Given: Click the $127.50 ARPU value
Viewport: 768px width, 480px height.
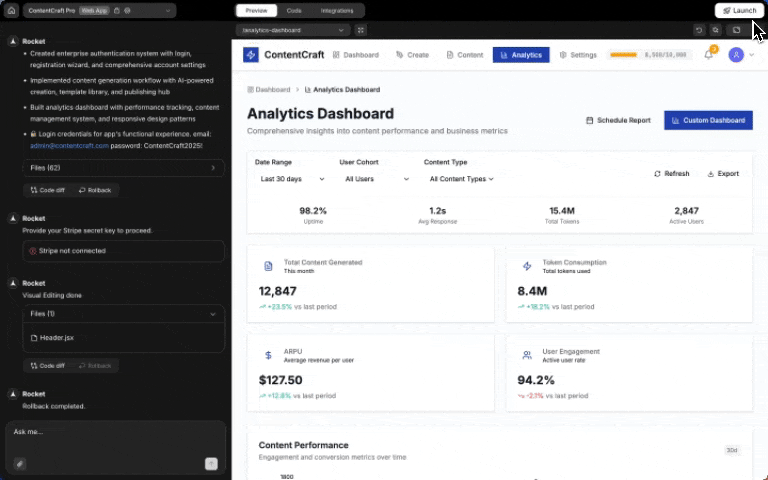Looking at the screenshot, I should tap(281, 380).
